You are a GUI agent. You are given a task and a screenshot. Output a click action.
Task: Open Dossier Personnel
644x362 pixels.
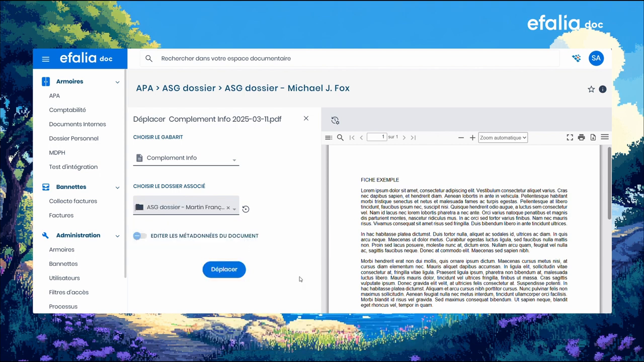pyautogui.click(x=74, y=138)
